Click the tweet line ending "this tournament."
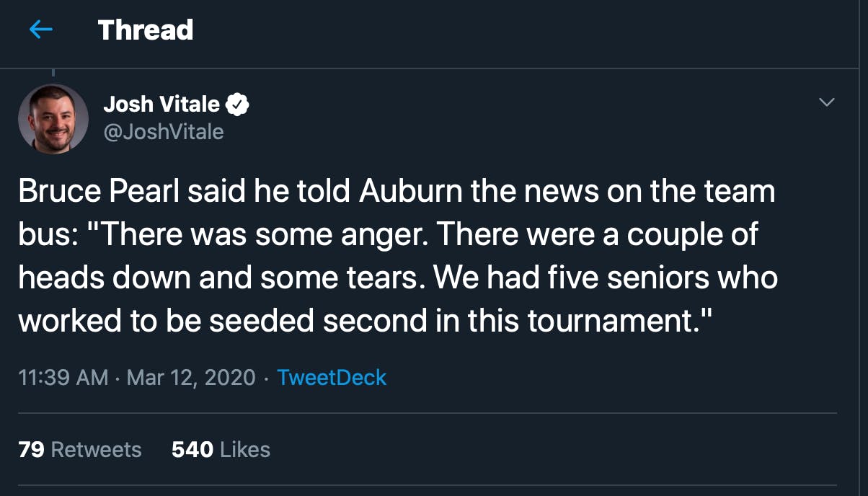Viewport: 868px width, 496px height. tap(366, 320)
